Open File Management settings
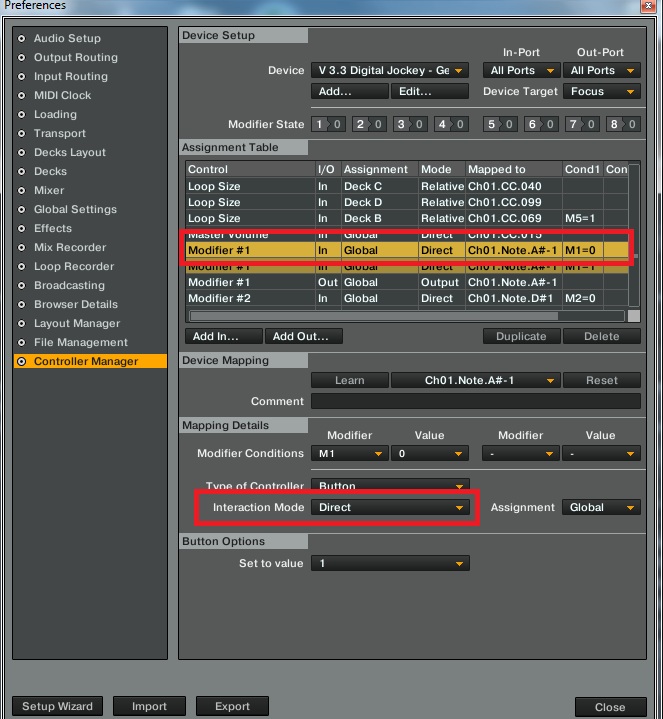This screenshot has width=663, height=719. click(x=81, y=343)
